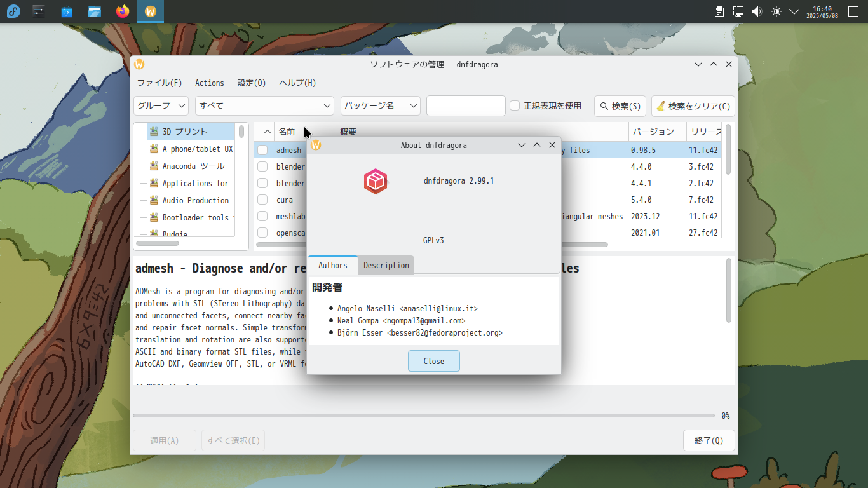Screen dimensions: 868x488
Task: Launch Firefox from the taskbar
Action: tap(123, 11)
